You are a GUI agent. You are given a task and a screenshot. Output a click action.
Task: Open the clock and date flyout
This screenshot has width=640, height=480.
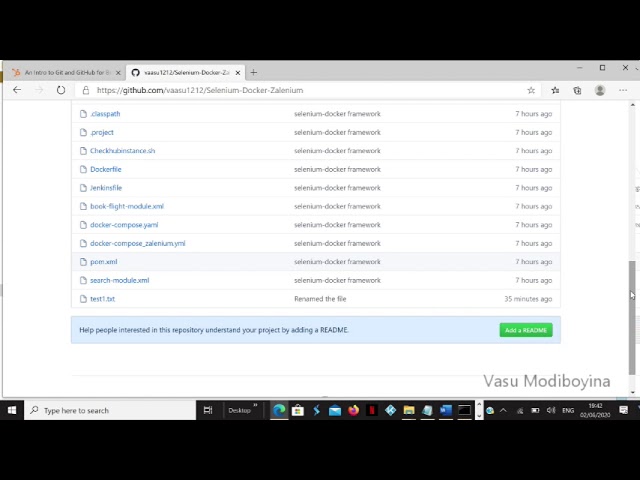[595, 410]
